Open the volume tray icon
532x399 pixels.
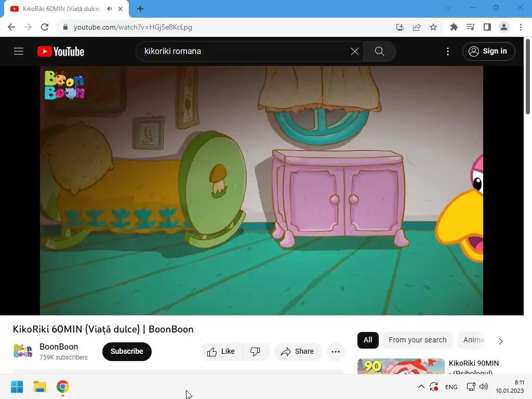click(484, 387)
